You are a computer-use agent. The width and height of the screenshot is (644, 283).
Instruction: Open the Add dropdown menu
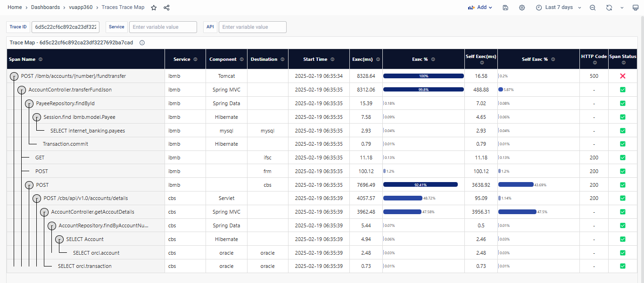pos(480,8)
